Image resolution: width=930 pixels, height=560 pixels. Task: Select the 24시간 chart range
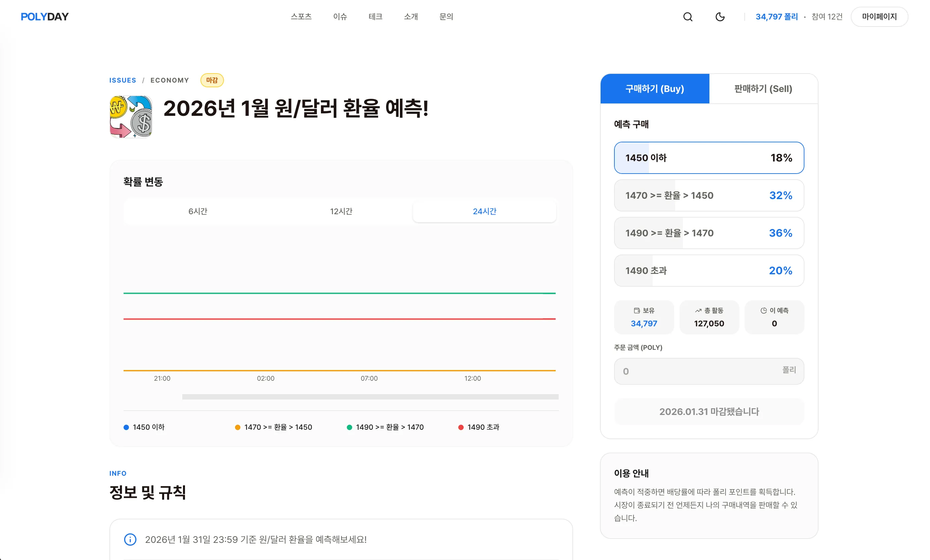pos(484,211)
